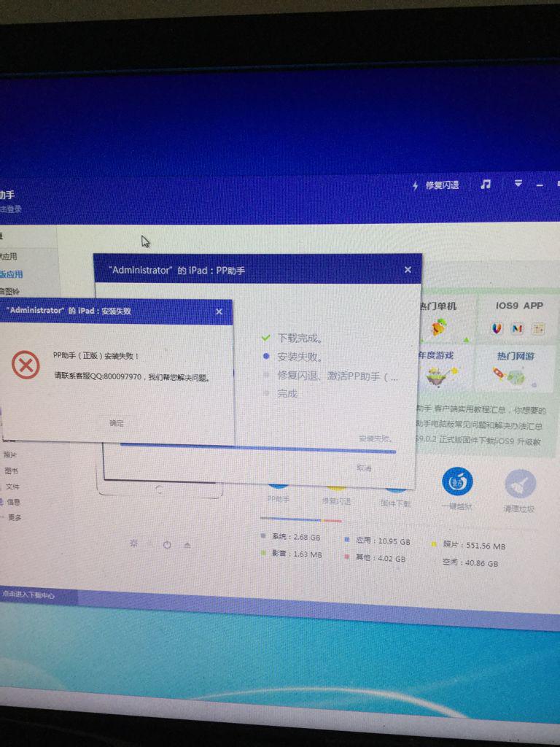Screen dimensions: 560x747
Task: Click the 修复闪退、激活PP助手 step
Action: (338, 376)
